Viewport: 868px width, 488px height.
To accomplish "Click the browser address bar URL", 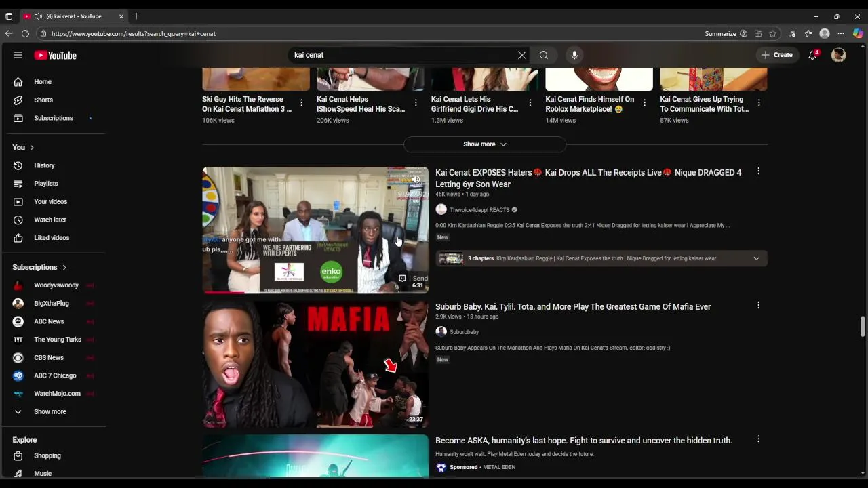I will [134, 33].
